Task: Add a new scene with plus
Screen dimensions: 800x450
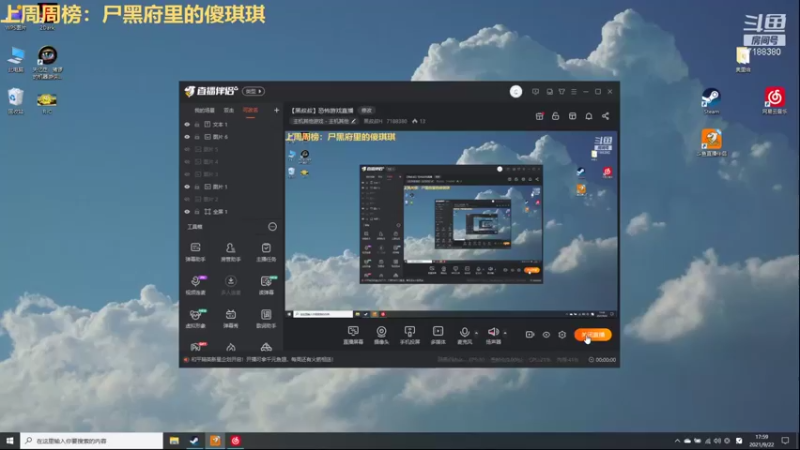Action: (x=277, y=110)
